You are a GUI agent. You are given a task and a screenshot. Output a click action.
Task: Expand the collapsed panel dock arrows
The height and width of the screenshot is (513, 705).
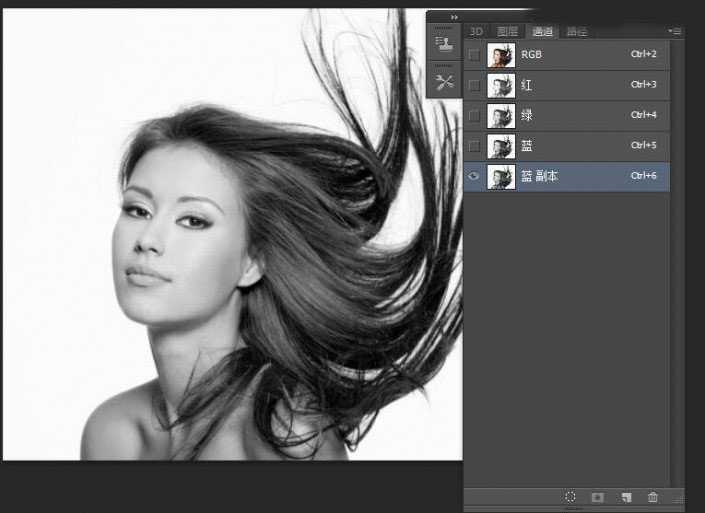(454, 17)
